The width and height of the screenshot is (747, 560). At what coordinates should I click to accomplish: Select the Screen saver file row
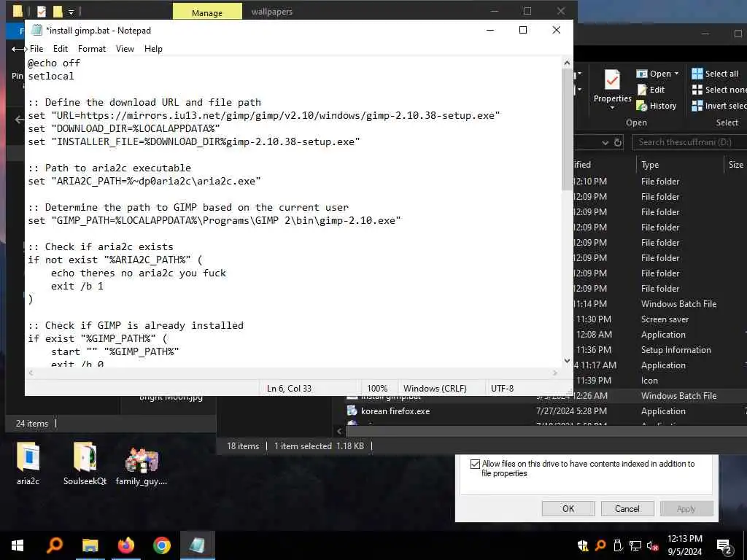(x=659, y=319)
